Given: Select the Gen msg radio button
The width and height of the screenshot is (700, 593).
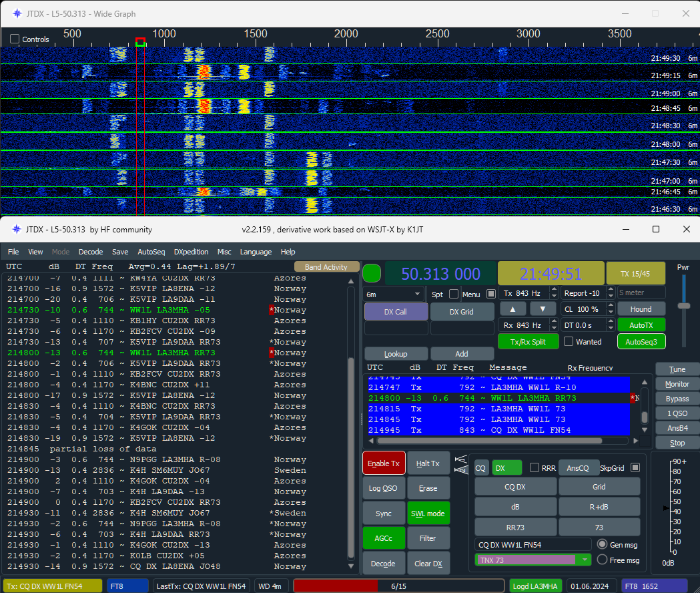Looking at the screenshot, I should (602, 544).
